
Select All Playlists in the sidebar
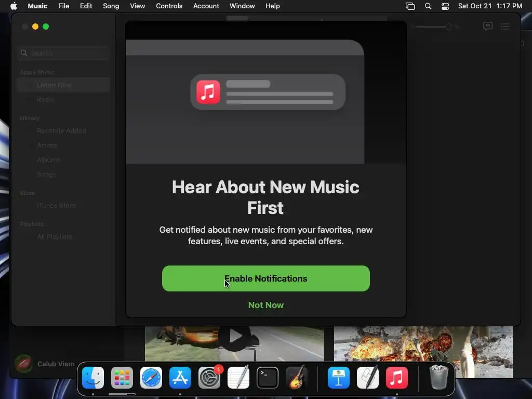(x=63, y=237)
